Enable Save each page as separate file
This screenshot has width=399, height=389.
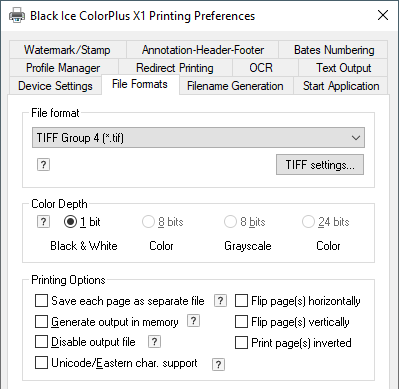click(x=41, y=301)
